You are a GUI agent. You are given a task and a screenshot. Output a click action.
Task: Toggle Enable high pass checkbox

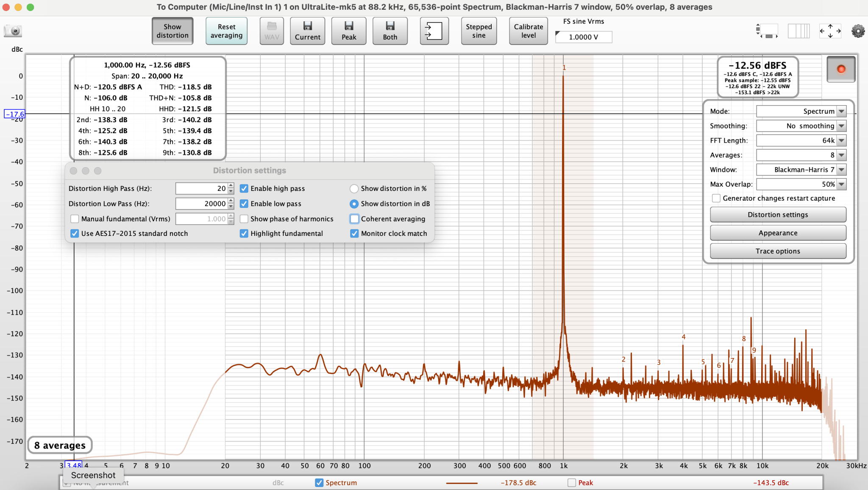[x=244, y=188]
